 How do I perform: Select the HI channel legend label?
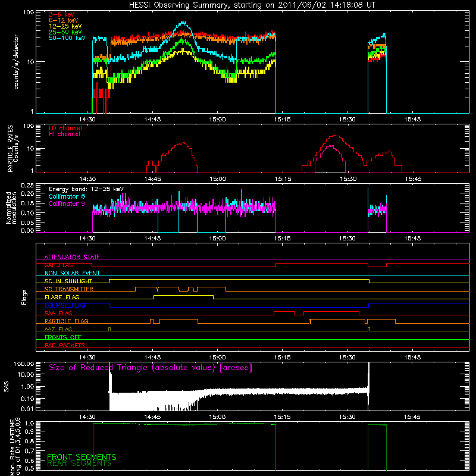[64, 134]
